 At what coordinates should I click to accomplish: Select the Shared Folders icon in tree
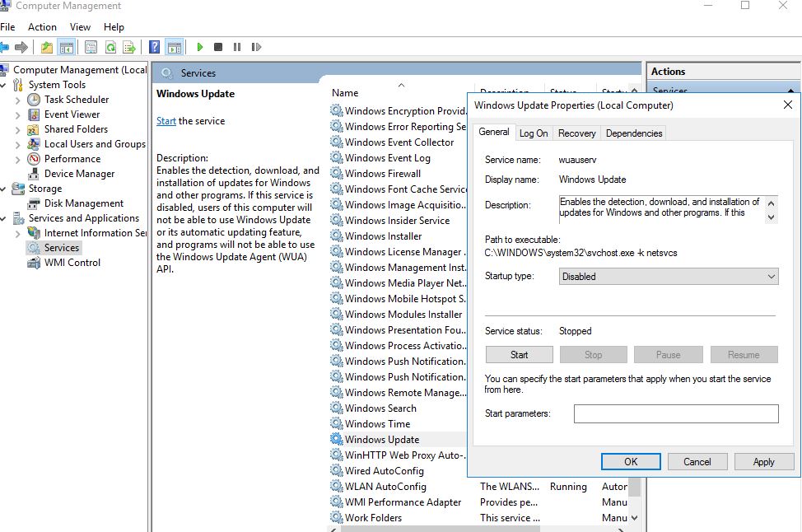(34, 129)
